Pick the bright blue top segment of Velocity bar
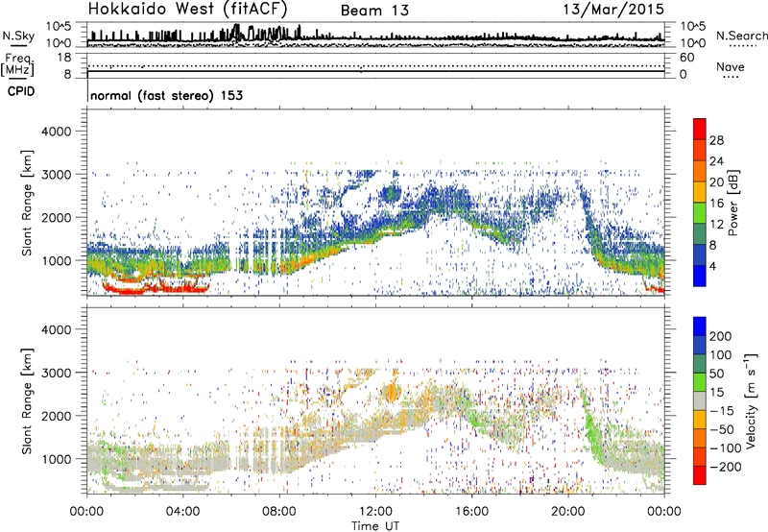768x532 pixels. click(x=700, y=326)
